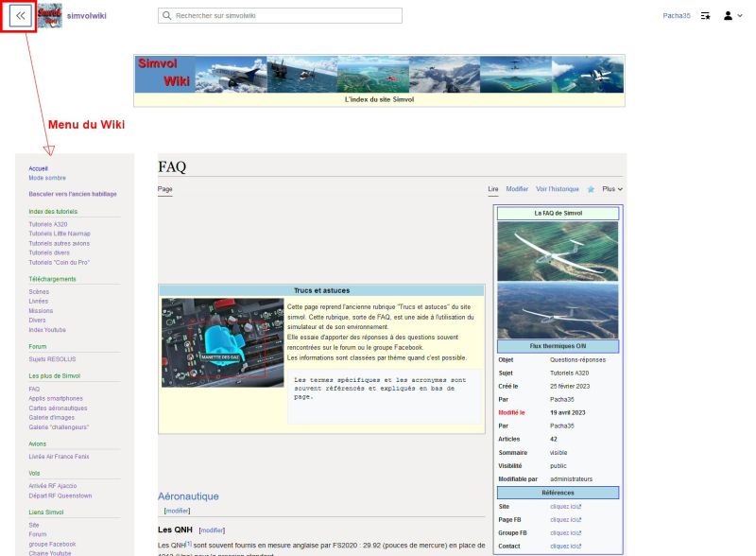Open Livrées download link
The width and height of the screenshot is (756, 556).
click(x=38, y=301)
